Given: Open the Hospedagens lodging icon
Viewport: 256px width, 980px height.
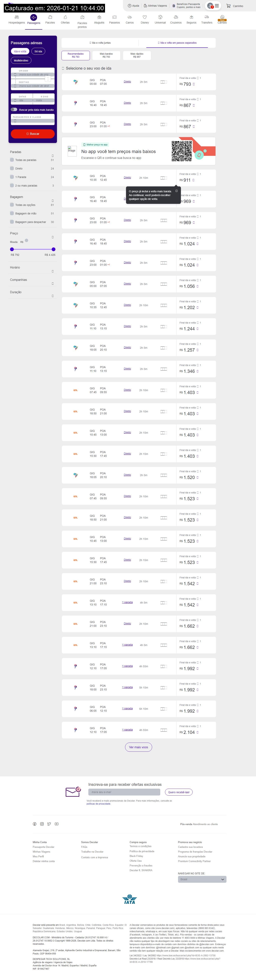Looking at the screenshot, I should pos(17,17).
